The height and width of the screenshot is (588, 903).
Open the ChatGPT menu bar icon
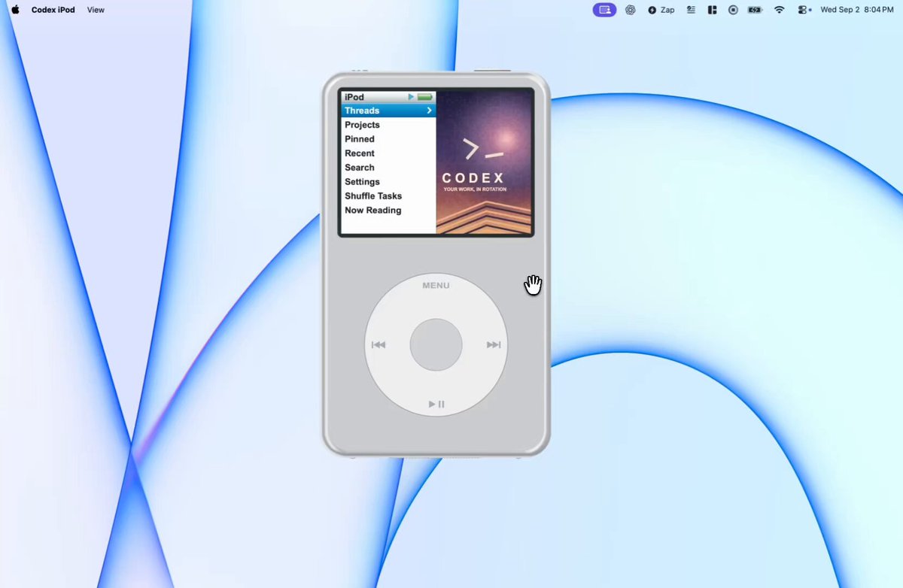click(x=631, y=10)
